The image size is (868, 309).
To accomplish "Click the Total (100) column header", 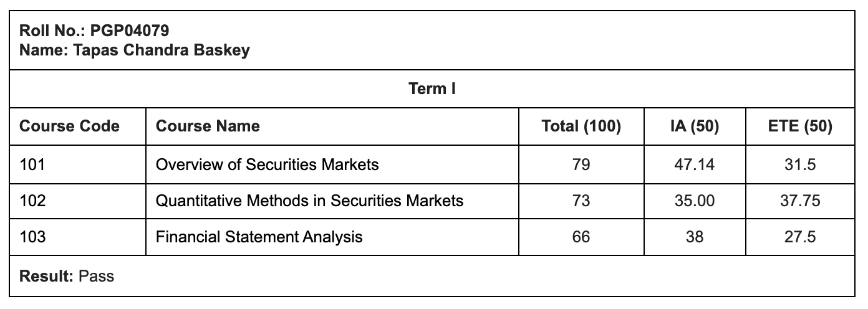I will click(581, 126).
